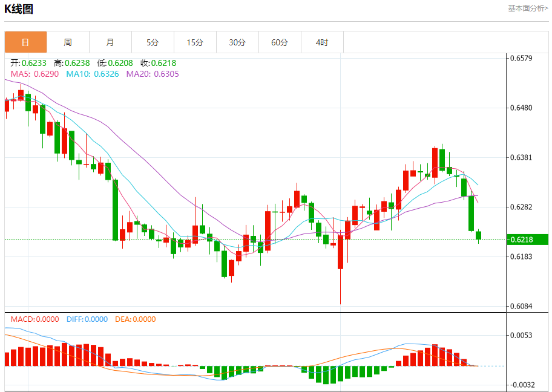Click the K线图 title
The height and width of the screenshot is (392, 552).
(19, 9)
